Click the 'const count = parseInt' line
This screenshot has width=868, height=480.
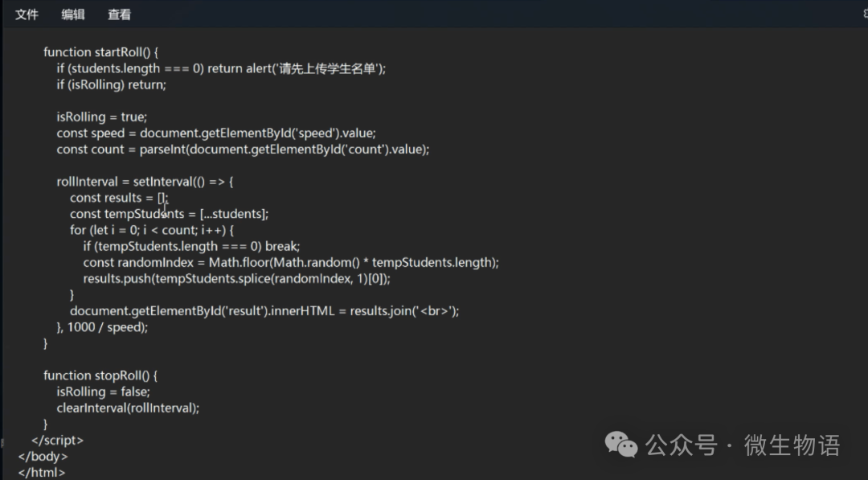pyautogui.click(x=243, y=150)
